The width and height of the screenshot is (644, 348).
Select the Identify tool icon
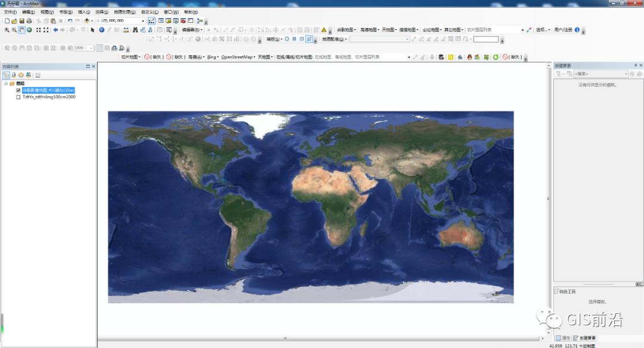[101, 30]
